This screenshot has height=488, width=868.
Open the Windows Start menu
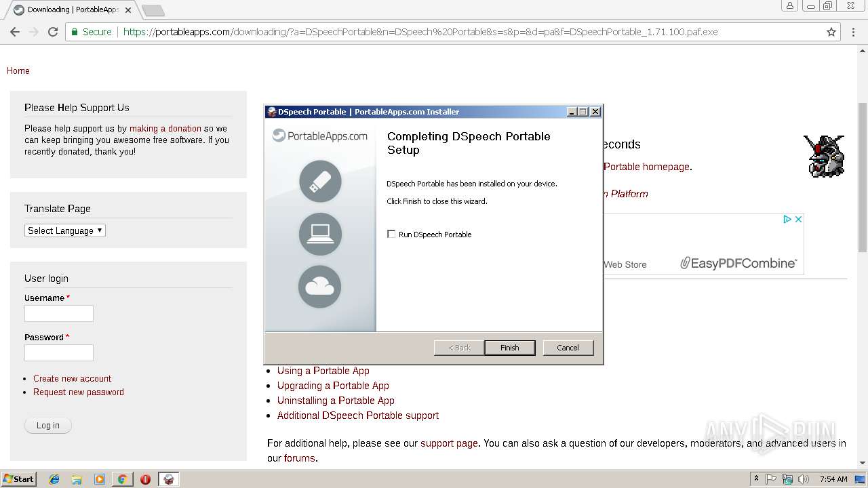[19, 479]
